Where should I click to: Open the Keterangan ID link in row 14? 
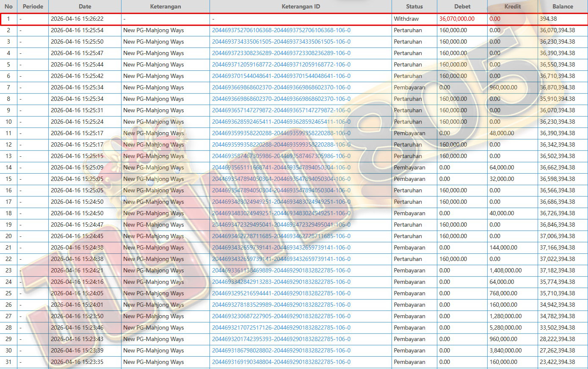(x=281, y=168)
